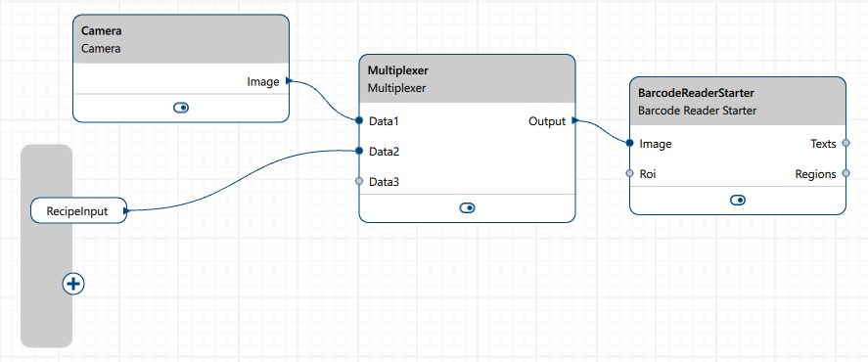Image resolution: width=868 pixels, height=362 pixels.
Task: Select the BarcodeReaderStarter node header
Action: (x=738, y=102)
